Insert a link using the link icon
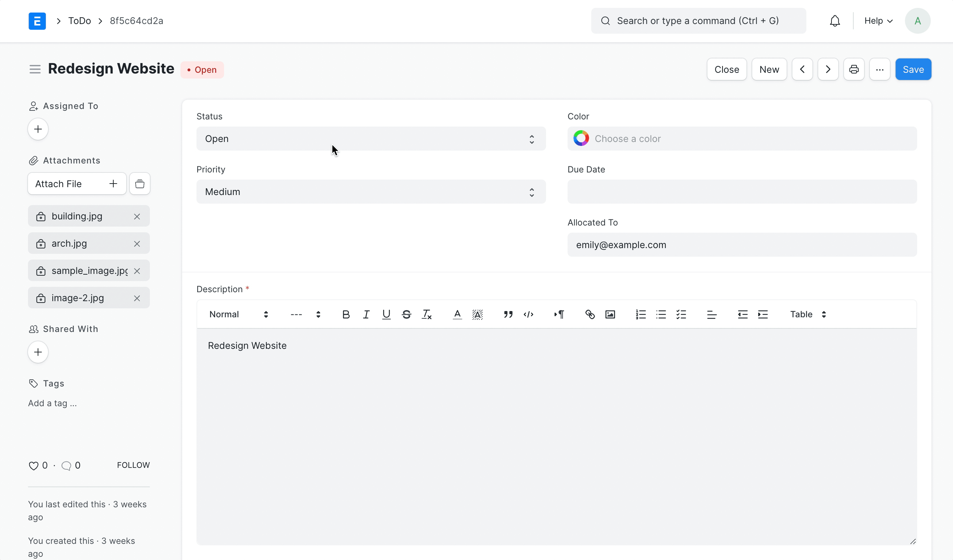The width and height of the screenshot is (953, 560). [x=589, y=314]
